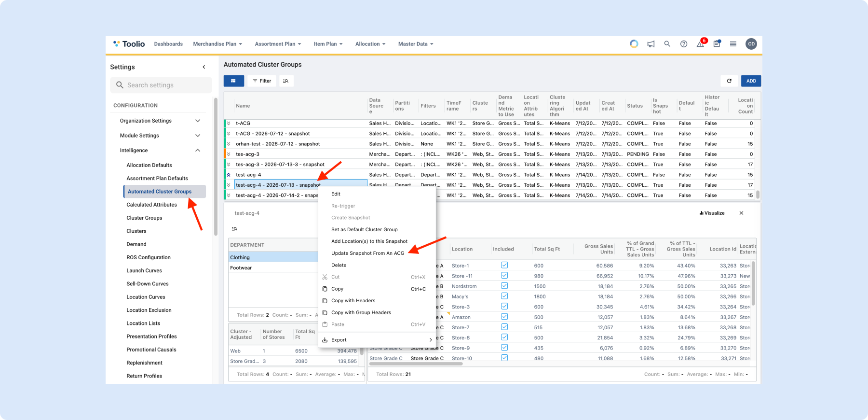Click the Copy with Headers icon

click(325, 300)
